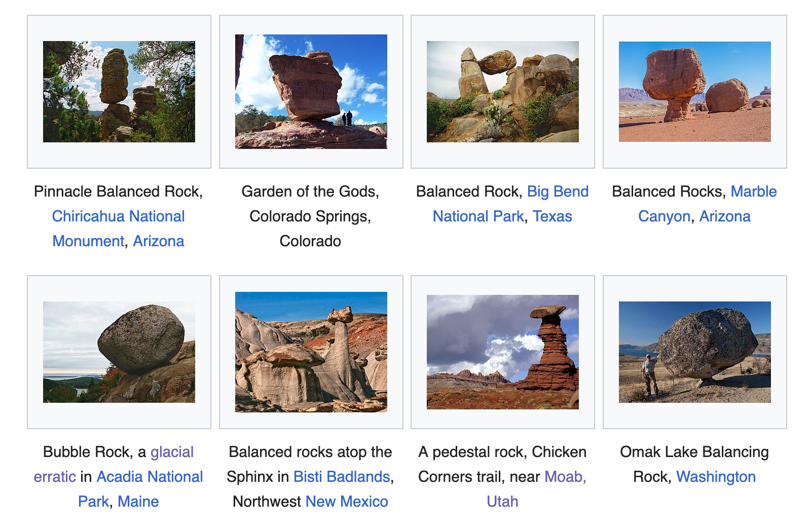Viewport: 811px width, 532px height.
Task: Open the Pinnacle Balanced Rock thumbnail
Action: (119, 92)
